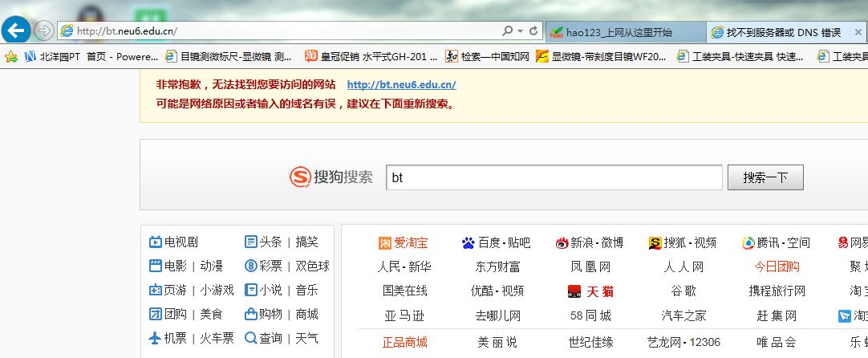Switch to the hao123 tab
This screenshot has width=868, height=358.
[626, 32]
